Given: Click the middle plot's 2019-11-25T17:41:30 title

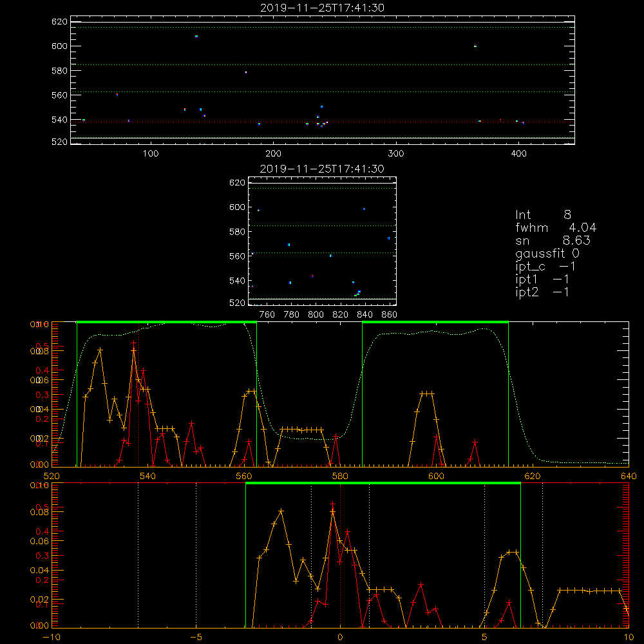Looking at the screenshot, I should tap(322, 169).
